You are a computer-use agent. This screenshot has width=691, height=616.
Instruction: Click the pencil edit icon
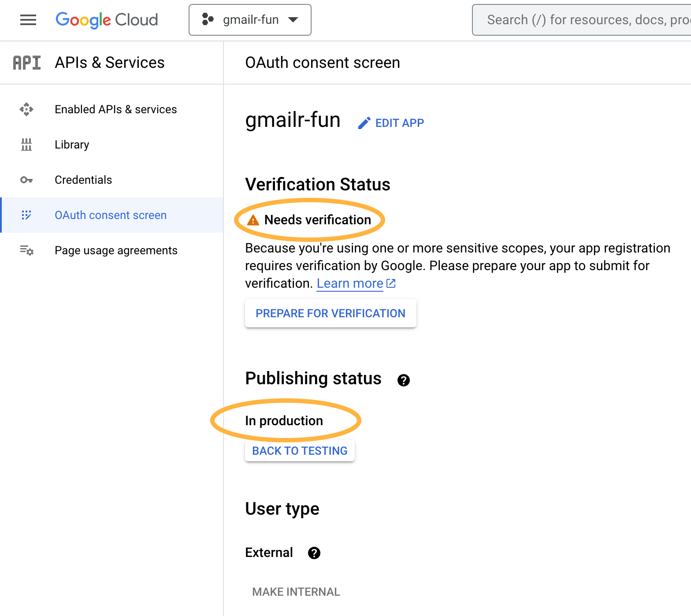tap(364, 123)
